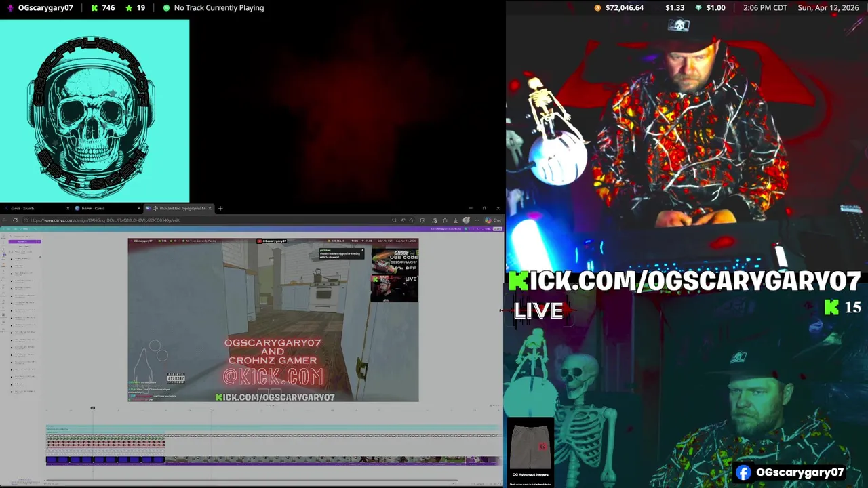Click the $72,046.64 ticker value
Viewport: 868px width, 488px height.
coord(618,8)
